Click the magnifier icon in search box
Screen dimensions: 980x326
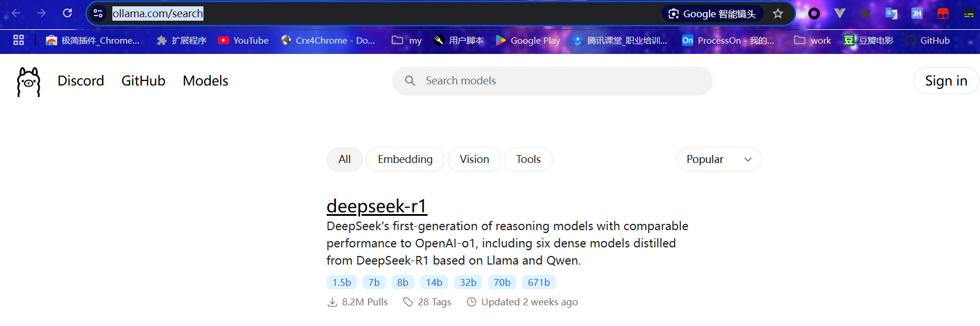point(410,81)
